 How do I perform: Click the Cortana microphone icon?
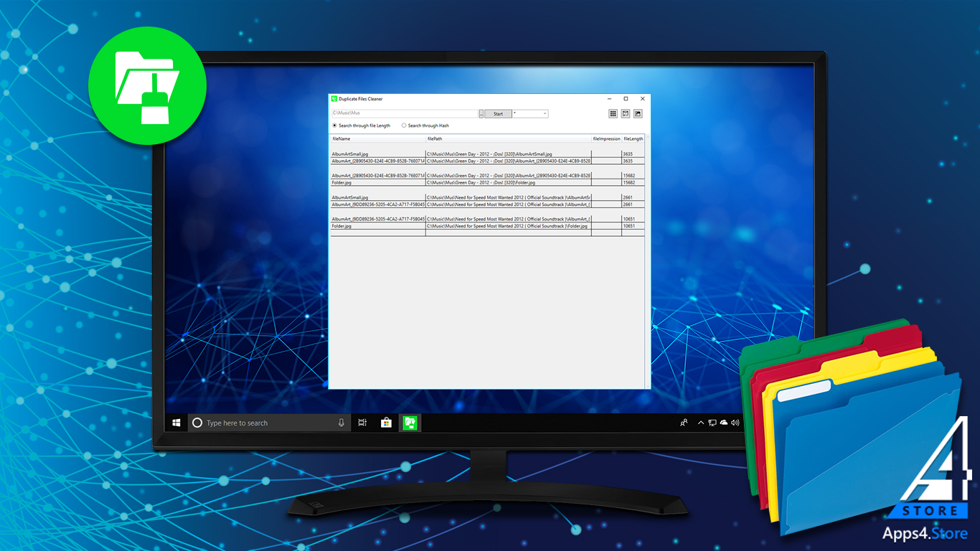[341, 423]
